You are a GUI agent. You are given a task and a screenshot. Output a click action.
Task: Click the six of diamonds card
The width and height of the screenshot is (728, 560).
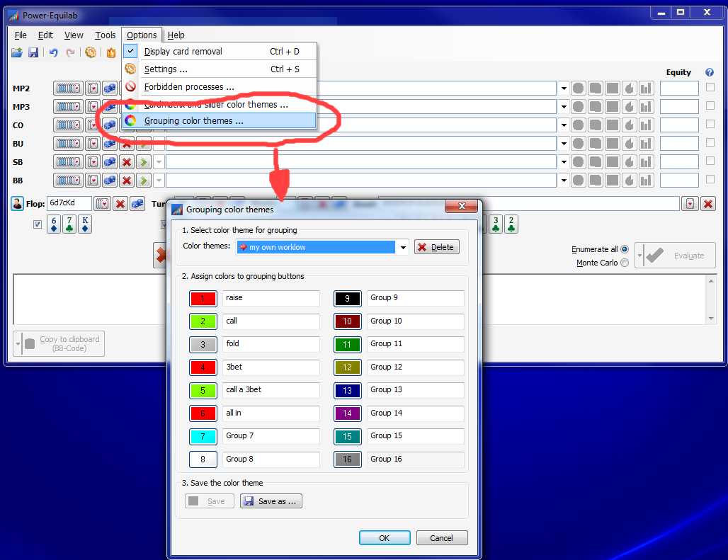pos(54,224)
